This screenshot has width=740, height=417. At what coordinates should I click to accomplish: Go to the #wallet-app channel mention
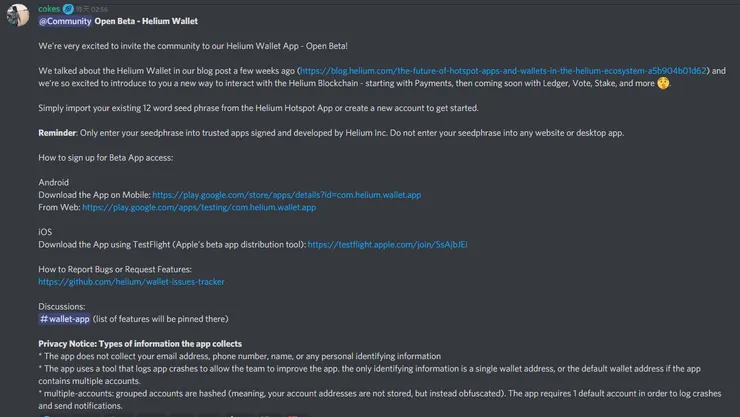coord(65,319)
